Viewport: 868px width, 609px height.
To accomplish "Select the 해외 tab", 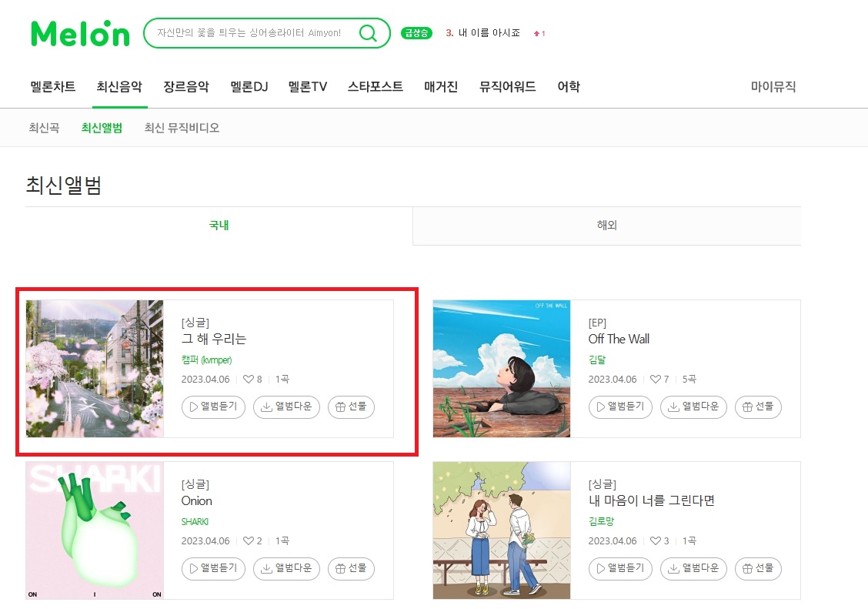I will tap(606, 226).
